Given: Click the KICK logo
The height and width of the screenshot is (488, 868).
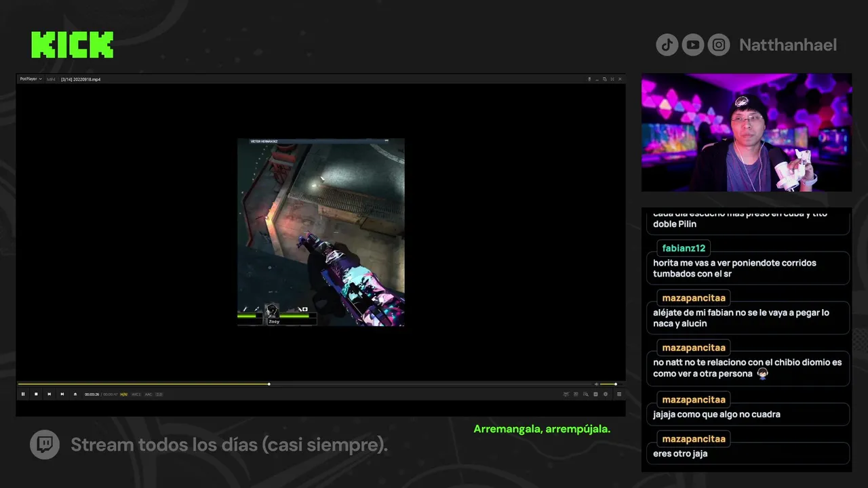Looking at the screenshot, I should pos(73,45).
